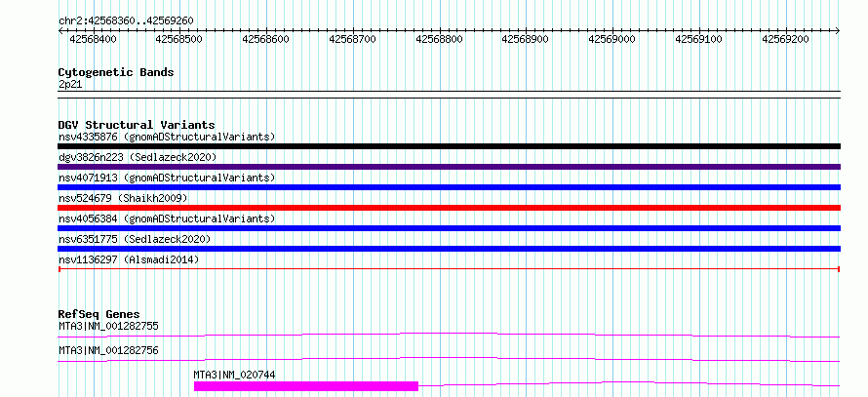Click the 42568900 ruler coordinate
Screen dimensions: 868x397
[526, 39]
